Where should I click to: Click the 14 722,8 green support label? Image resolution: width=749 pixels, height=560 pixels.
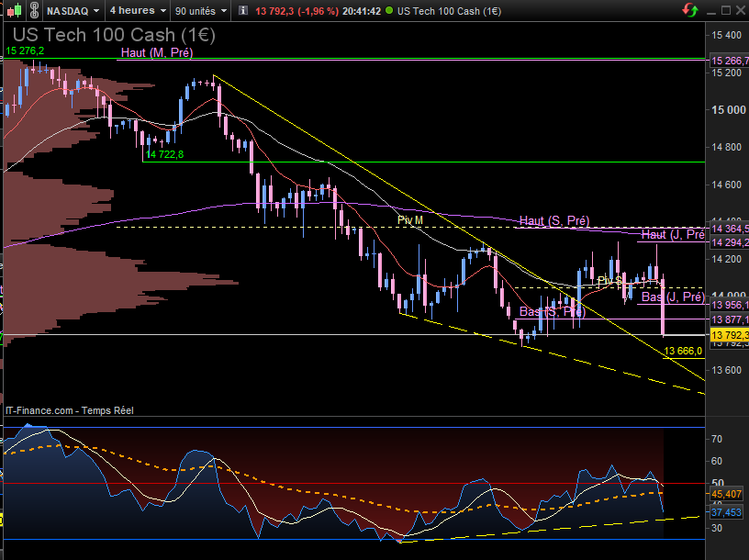tap(164, 154)
